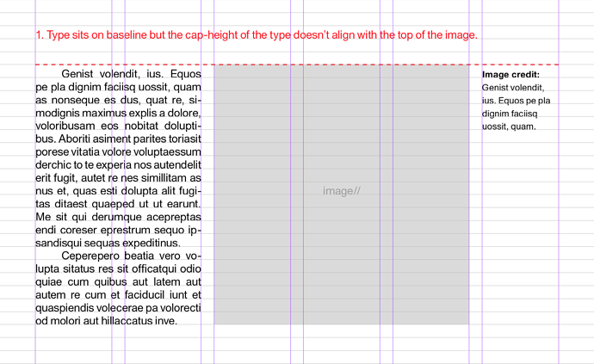Click the bold 'Image credit:' caption heading
Viewport: 594px width, 364px height.
coord(510,75)
